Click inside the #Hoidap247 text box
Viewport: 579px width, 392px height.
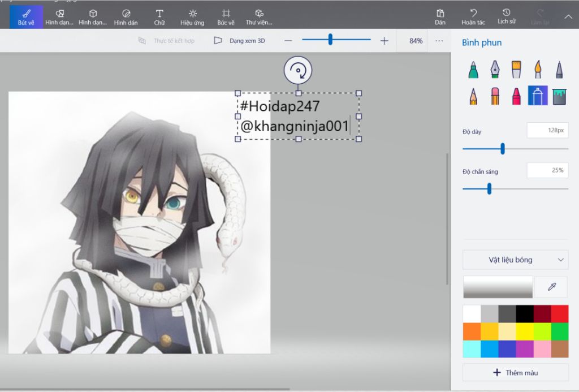298,116
